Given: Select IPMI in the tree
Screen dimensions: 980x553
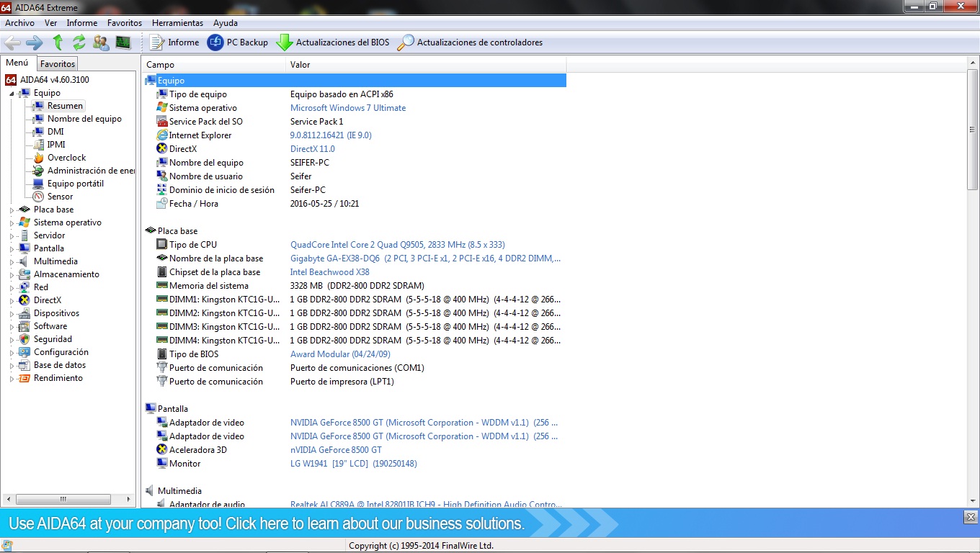Looking at the screenshot, I should pos(56,145).
